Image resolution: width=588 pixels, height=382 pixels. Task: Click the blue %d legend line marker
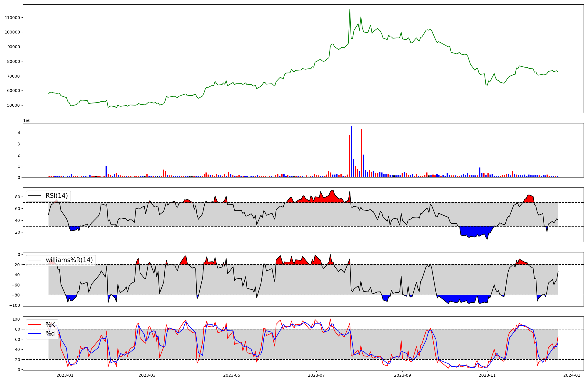[34, 334]
